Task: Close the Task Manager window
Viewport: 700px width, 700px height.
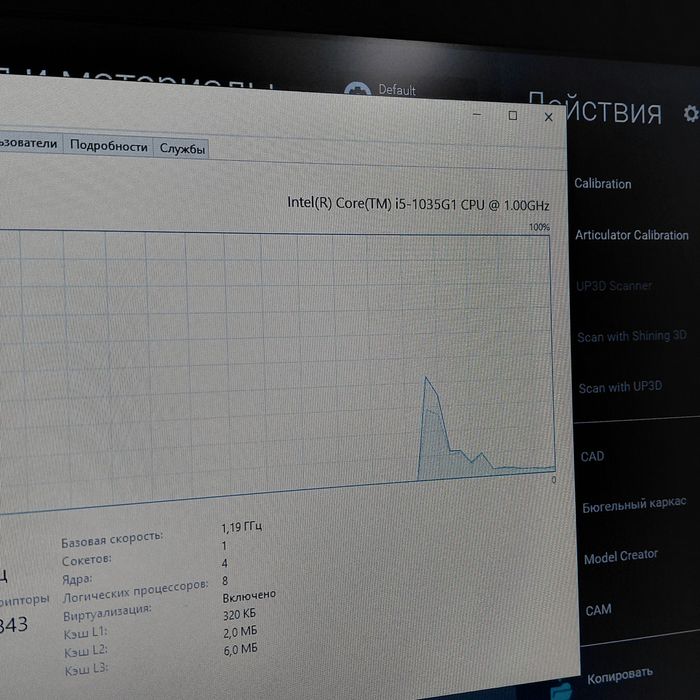Action: pyautogui.click(x=549, y=117)
